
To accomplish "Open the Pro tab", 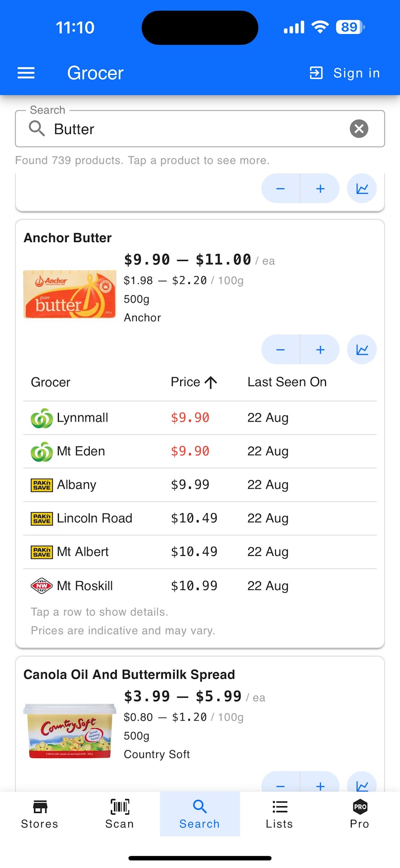I will pyautogui.click(x=360, y=814).
